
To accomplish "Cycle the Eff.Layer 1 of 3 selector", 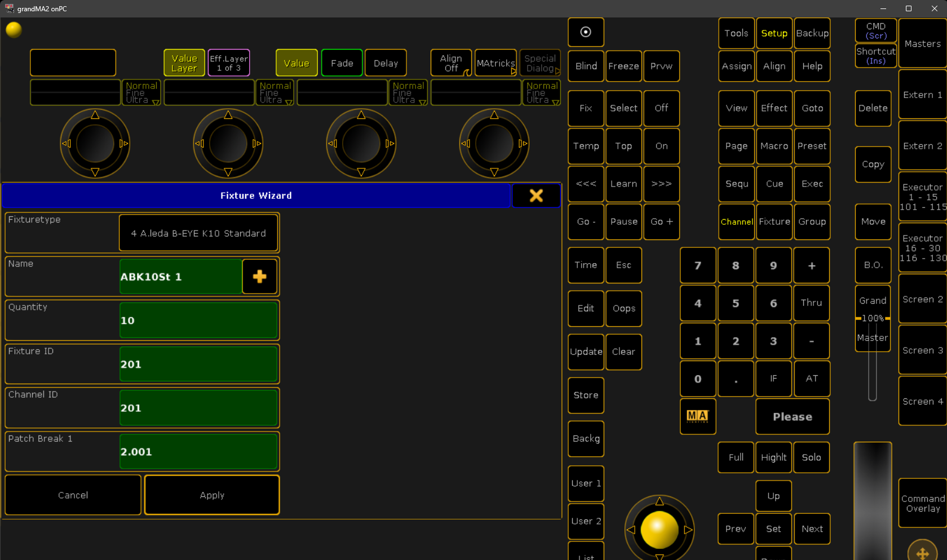I will (229, 63).
